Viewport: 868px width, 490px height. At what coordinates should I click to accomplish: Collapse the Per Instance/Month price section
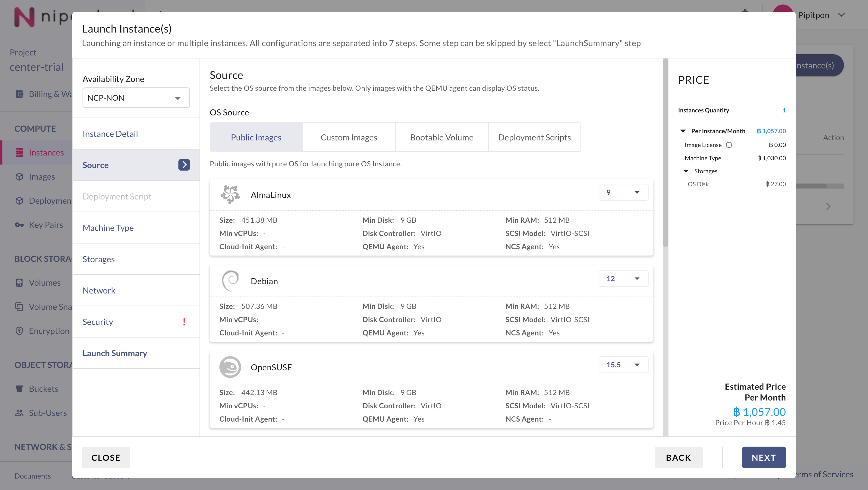pyautogui.click(x=683, y=131)
